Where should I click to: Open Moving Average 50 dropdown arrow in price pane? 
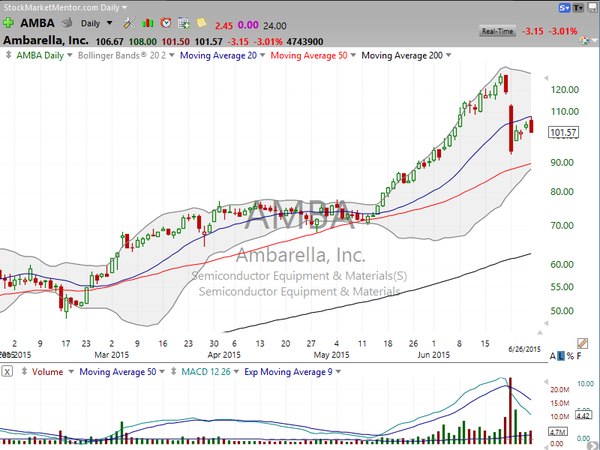(x=353, y=55)
